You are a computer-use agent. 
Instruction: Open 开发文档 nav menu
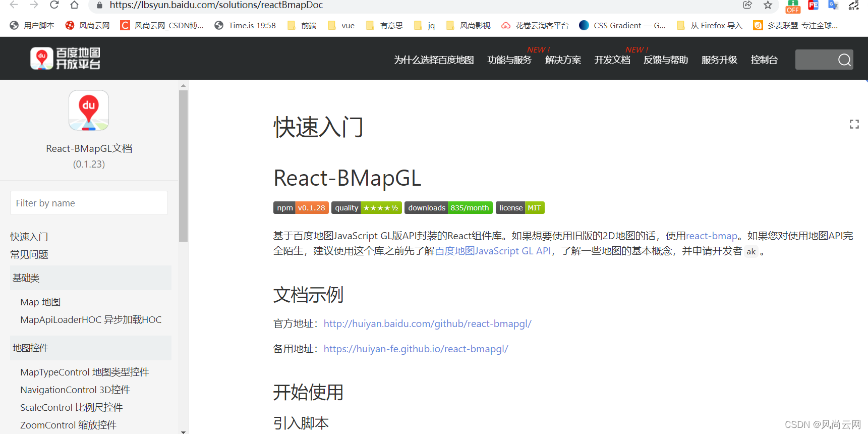point(612,60)
